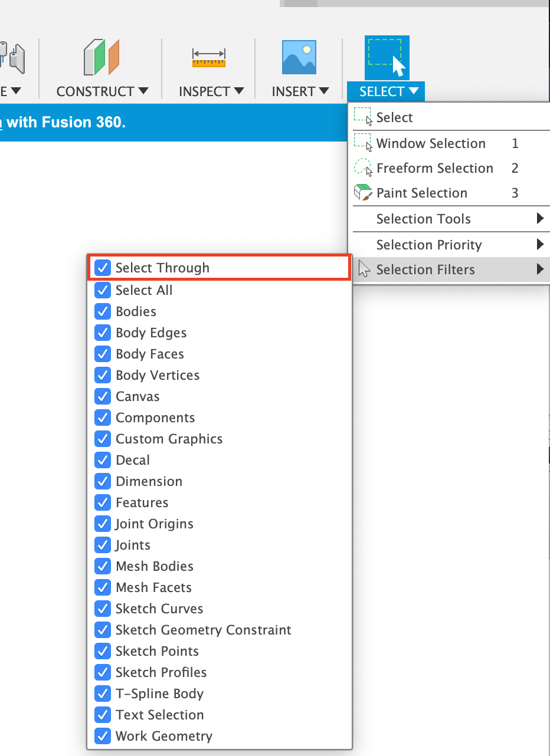Uncheck the Mesh Bodies filter
The width and height of the screenshot is (550, 756).
tap(103, 566)
